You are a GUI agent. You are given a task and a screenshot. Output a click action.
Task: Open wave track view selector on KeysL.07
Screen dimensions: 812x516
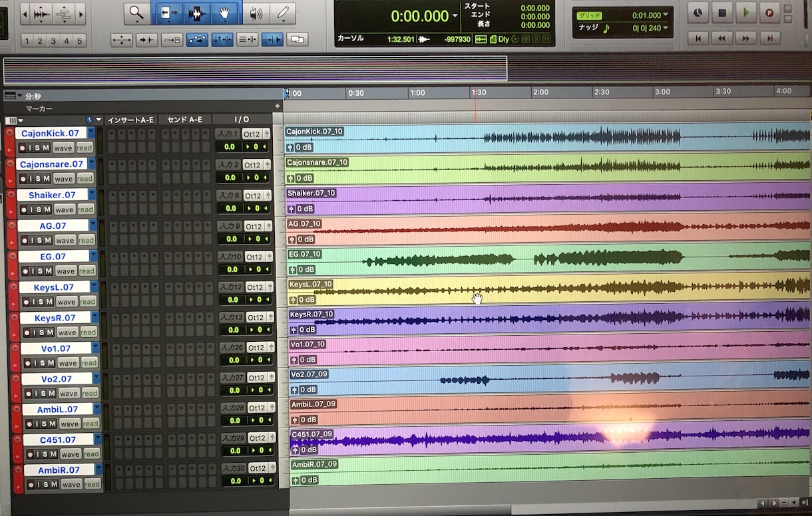[67, 302]
